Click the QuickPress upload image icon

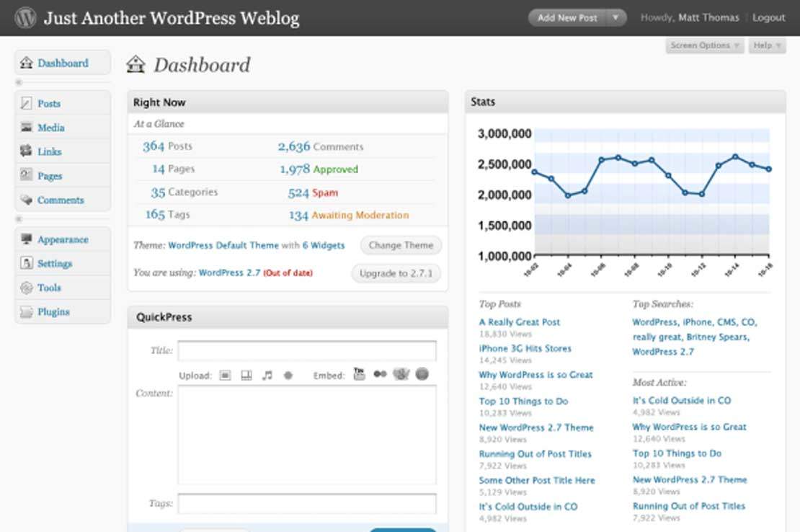pos(225,376)
